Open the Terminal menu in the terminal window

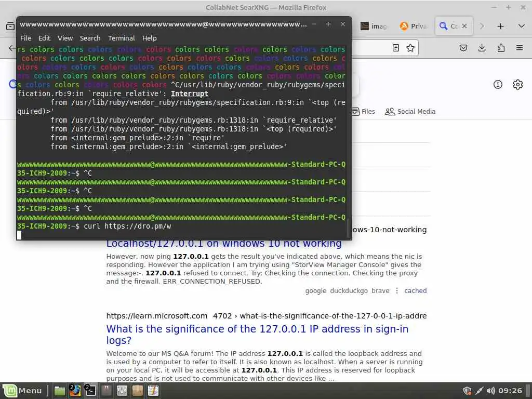(122, 38)
